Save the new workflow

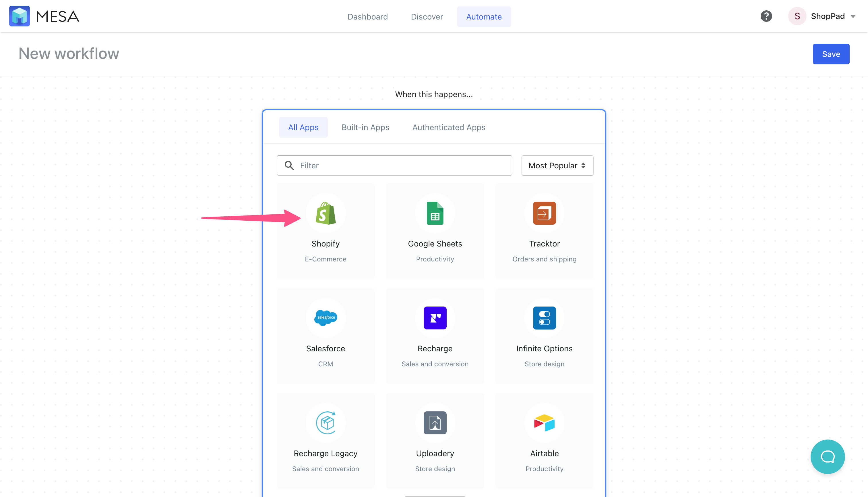pyautogui.click(x=831, y=54)
